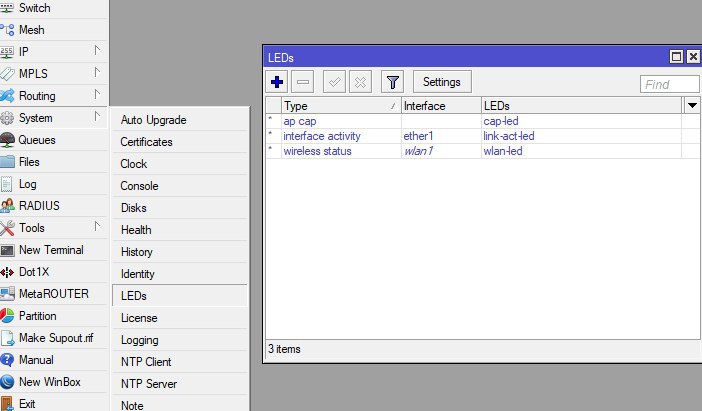This screenshot has width=702, height=411.
Task: Open Disks in System menu
Action: [180, 208]
